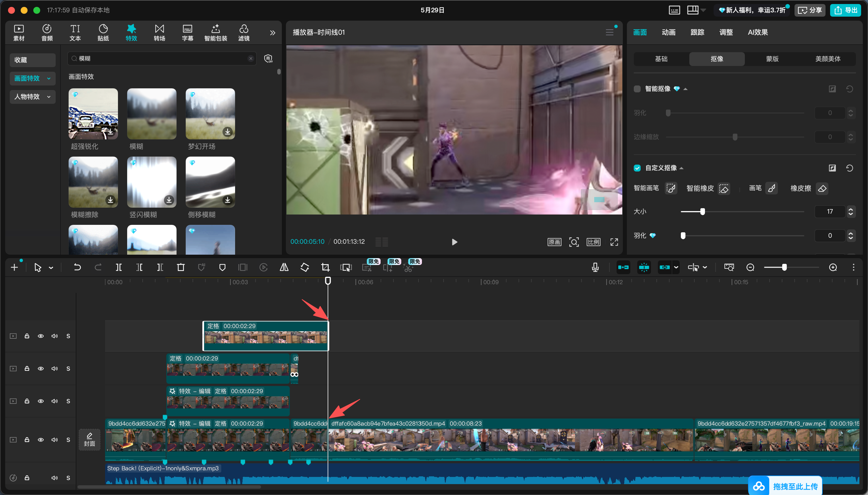Click the 比例 aspect ratio button
This screenshot has height=495, width=868.
tap(593, 242)
